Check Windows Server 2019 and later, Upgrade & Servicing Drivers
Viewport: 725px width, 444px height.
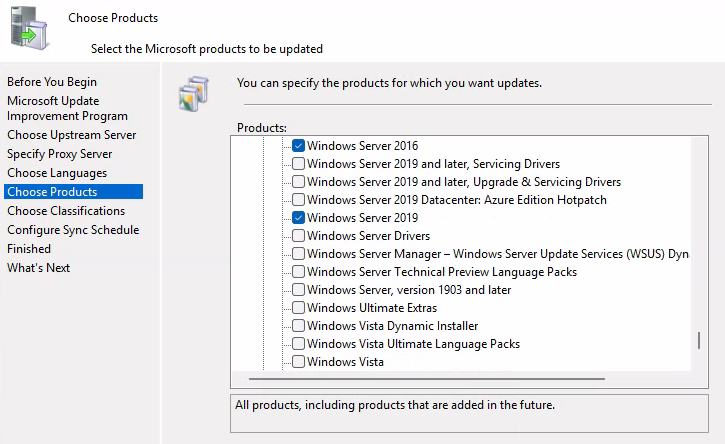298,182
